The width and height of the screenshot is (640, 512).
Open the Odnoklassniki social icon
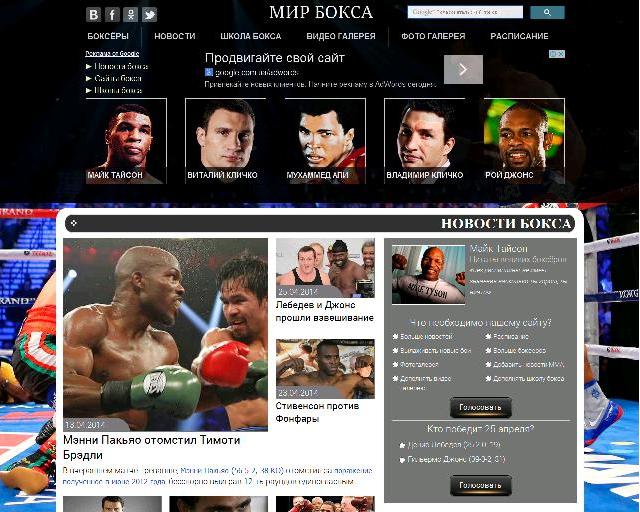coord(131,15)
